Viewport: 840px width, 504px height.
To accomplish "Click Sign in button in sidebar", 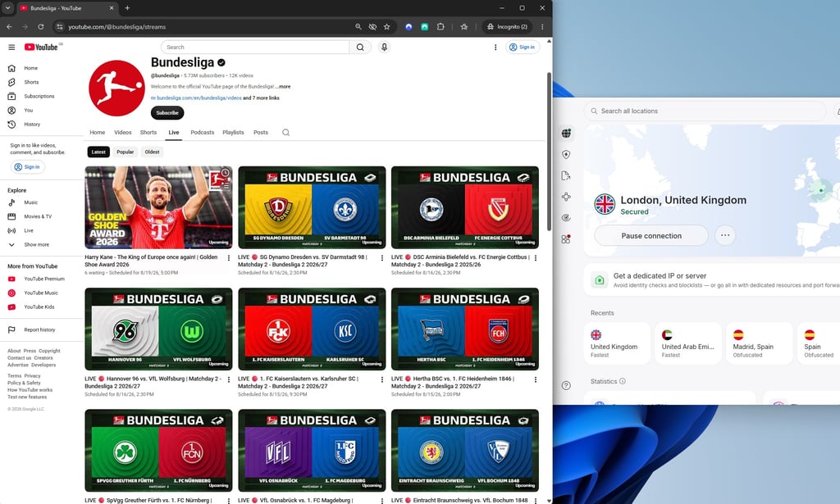I will (27, 167).
